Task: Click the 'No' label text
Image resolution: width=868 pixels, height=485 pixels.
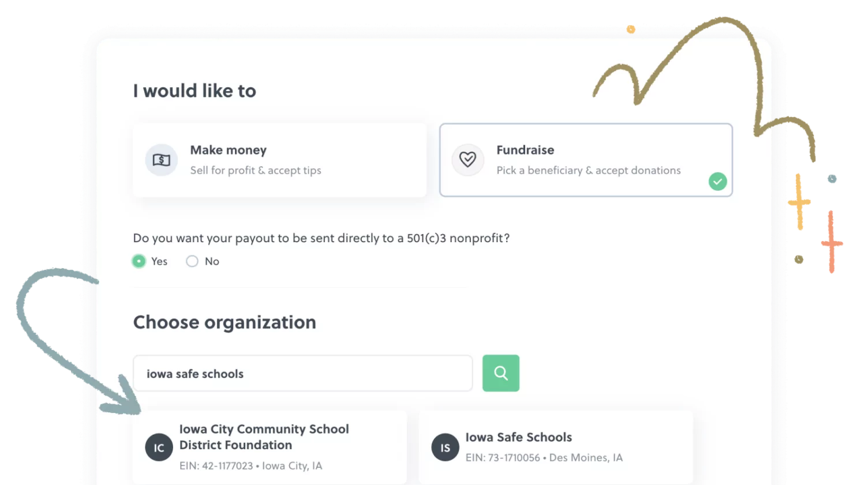Action: pos(212,261)
